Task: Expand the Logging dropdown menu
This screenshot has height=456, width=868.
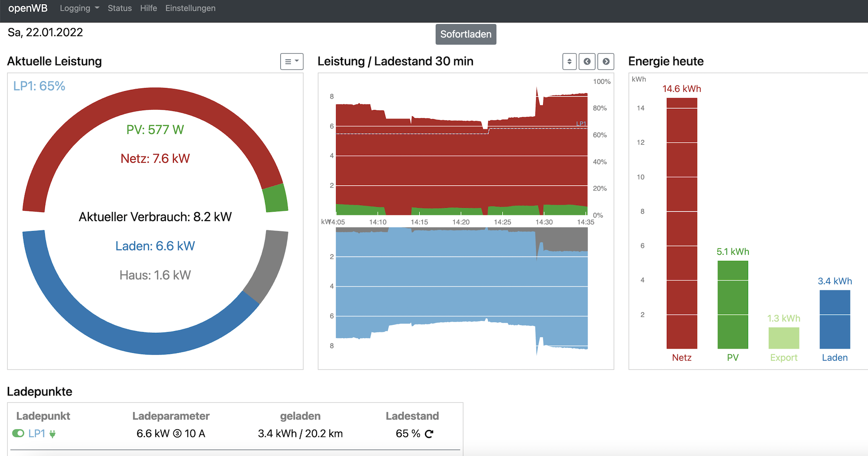Action: (x=79, y=8)
